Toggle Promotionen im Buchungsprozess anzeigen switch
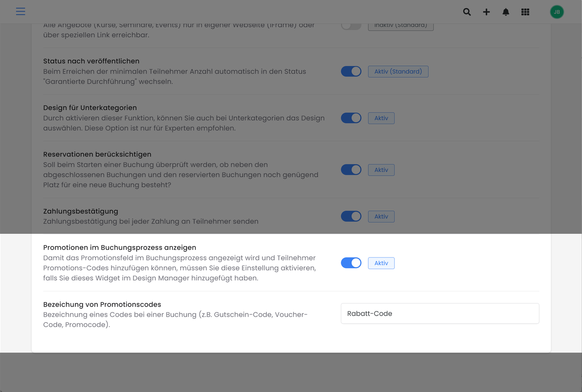 click(351, 263)
